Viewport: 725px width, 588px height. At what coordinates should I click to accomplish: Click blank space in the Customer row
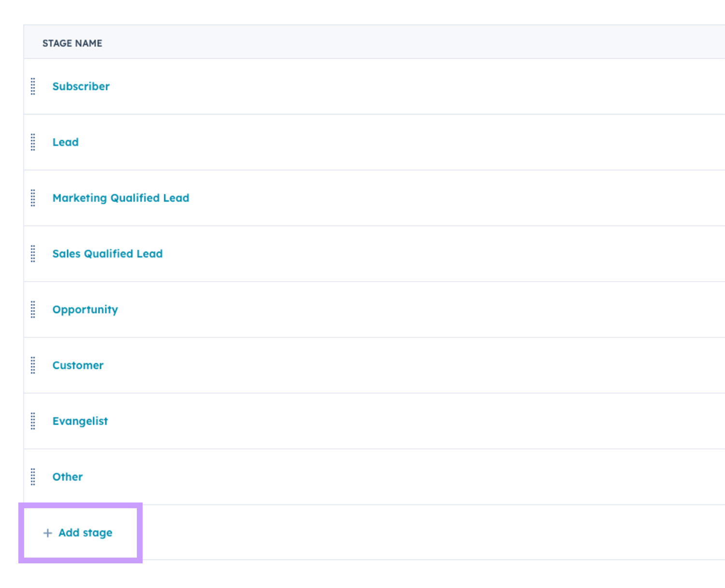pyautogui.click(x=387, y=365)
